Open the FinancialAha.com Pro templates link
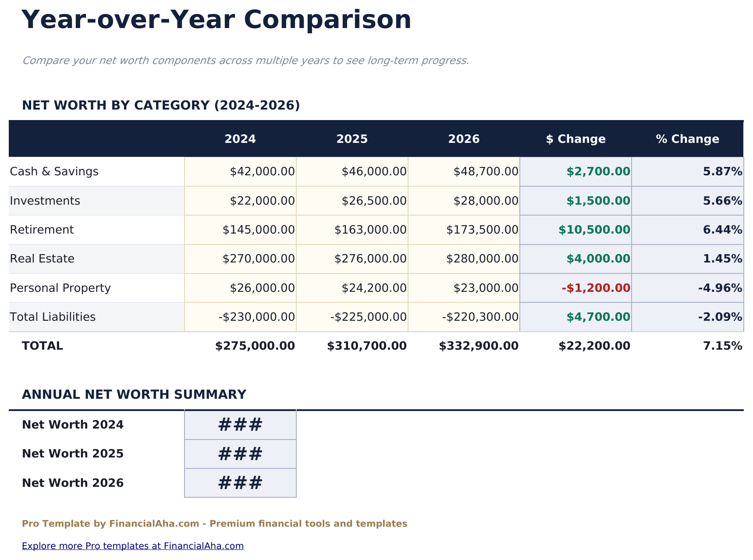The width and height of the screenshot is (753, 560). pos(133,546)
